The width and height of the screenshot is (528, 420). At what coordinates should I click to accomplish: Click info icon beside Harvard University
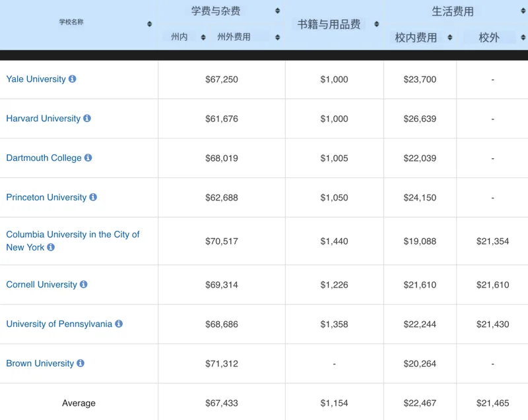coord(87,119)
